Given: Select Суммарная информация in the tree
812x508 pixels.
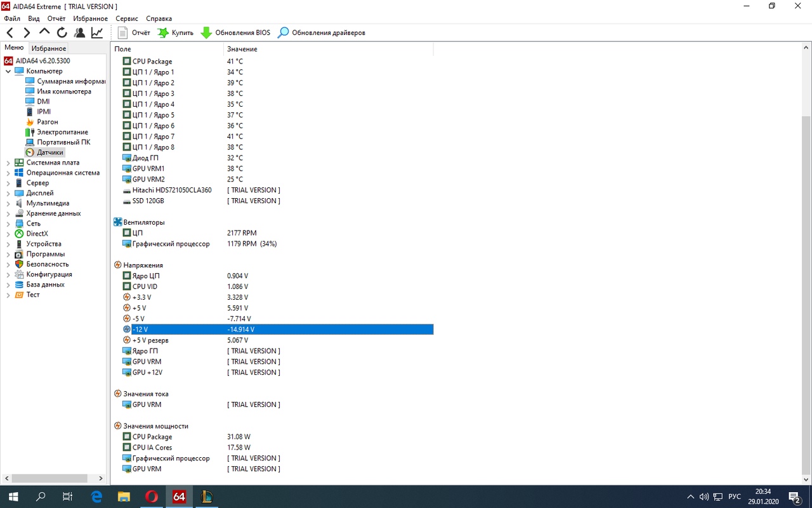Looking at the screenshot, I should click(65, 81).
